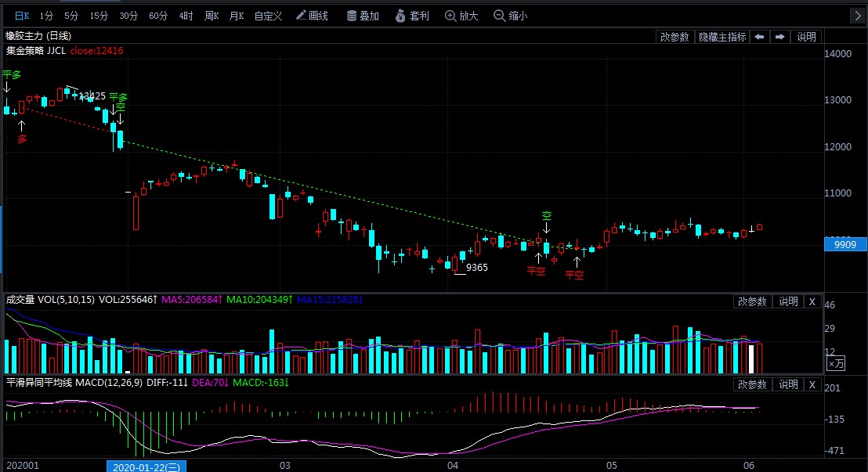Close the MACD indicator panel
Viewport: 868px width, 472px height.
[812, 384]
